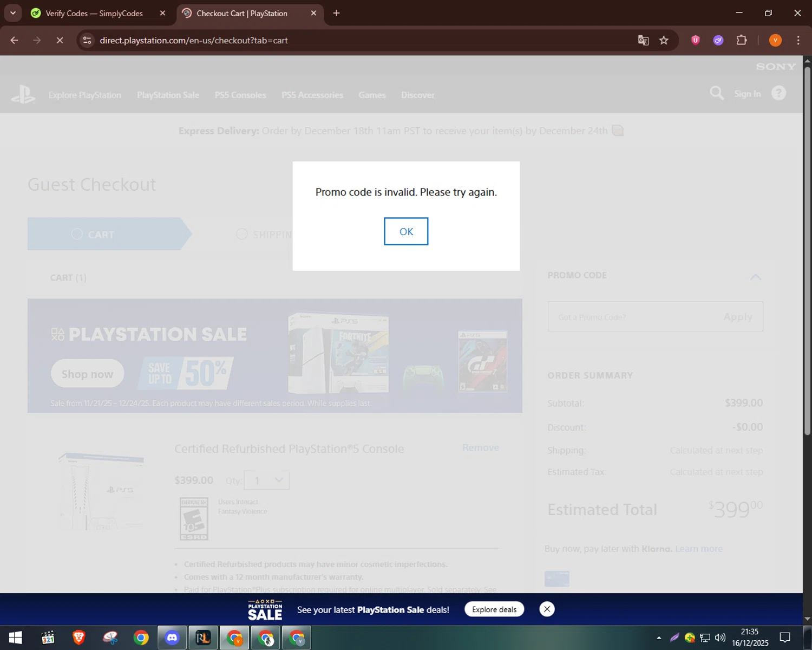The height and width of the screenshot is (650, 812).
Task: Click the ESRB rating icon
Action: (x=194, y=519)
